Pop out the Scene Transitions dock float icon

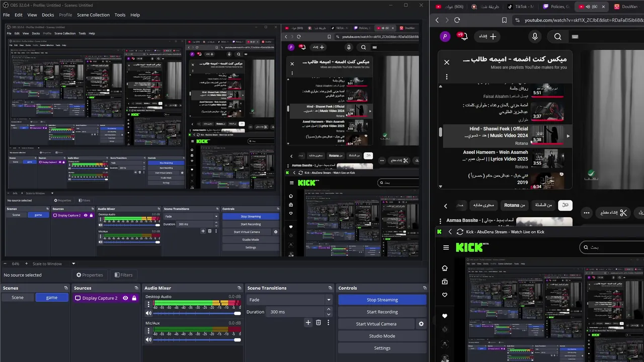[331, 288]
